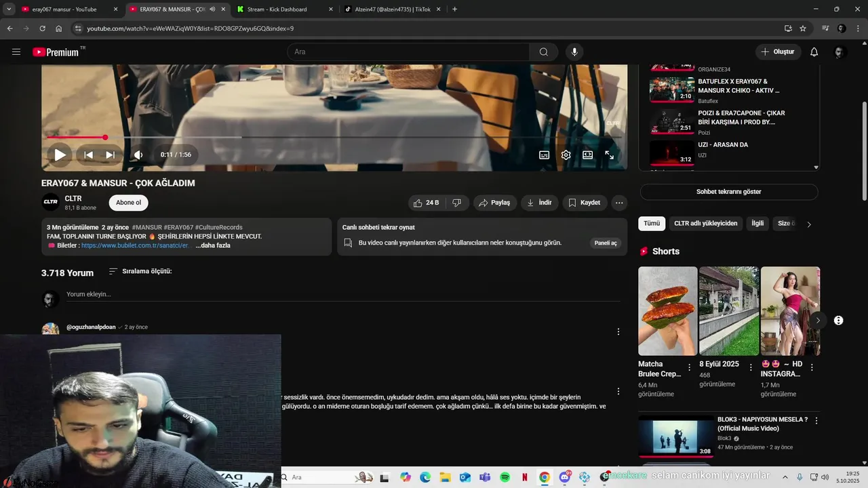
Task: Open the Sıralama ölçütü sort dropdown
Action: pos(140,271)
